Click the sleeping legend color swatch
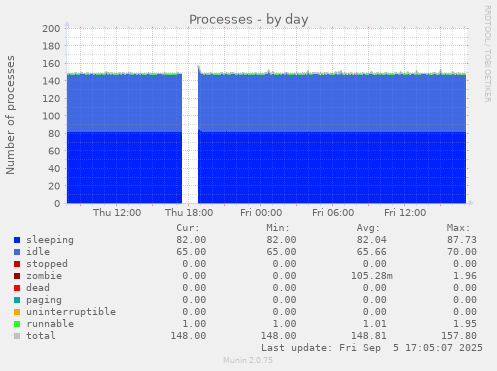Image resolution: width=497 pixels, height=371 pixels. [x=17, y=240]
